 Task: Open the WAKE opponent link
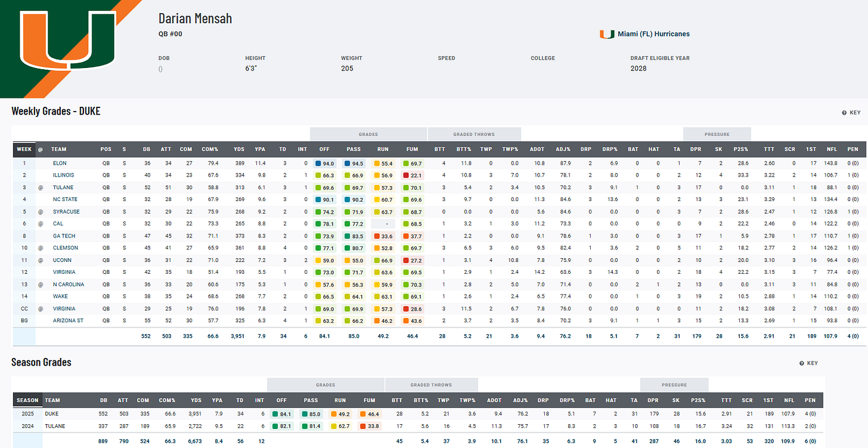click(x=60, y=296)
